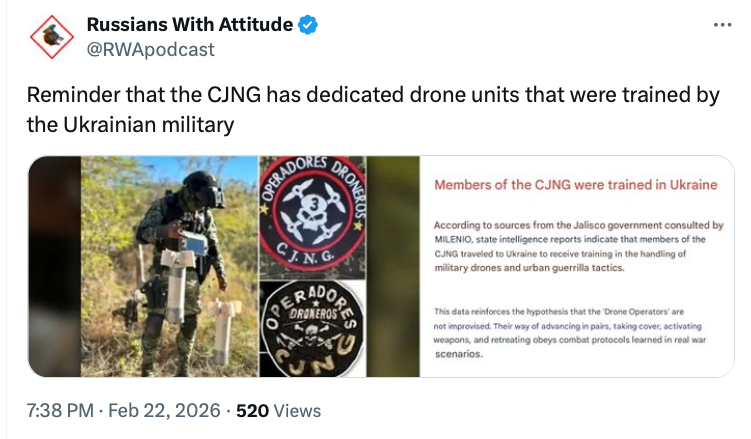Click the paragraph citing Jalisco government sources
Viewport: 751px width, 439px height.
point(578,246)
